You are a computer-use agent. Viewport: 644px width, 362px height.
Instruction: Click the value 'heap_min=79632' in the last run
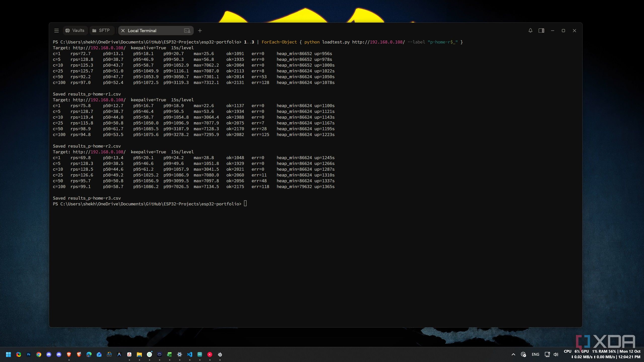point(294,187)
